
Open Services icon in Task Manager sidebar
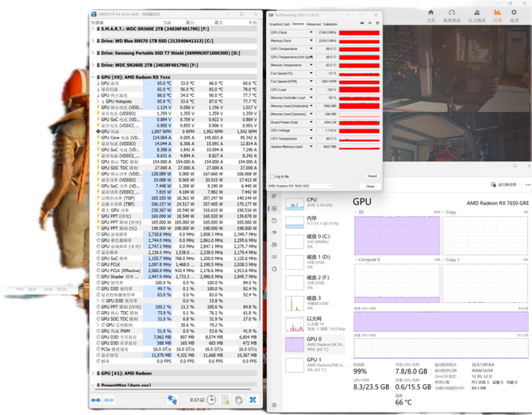pos(274,269)
